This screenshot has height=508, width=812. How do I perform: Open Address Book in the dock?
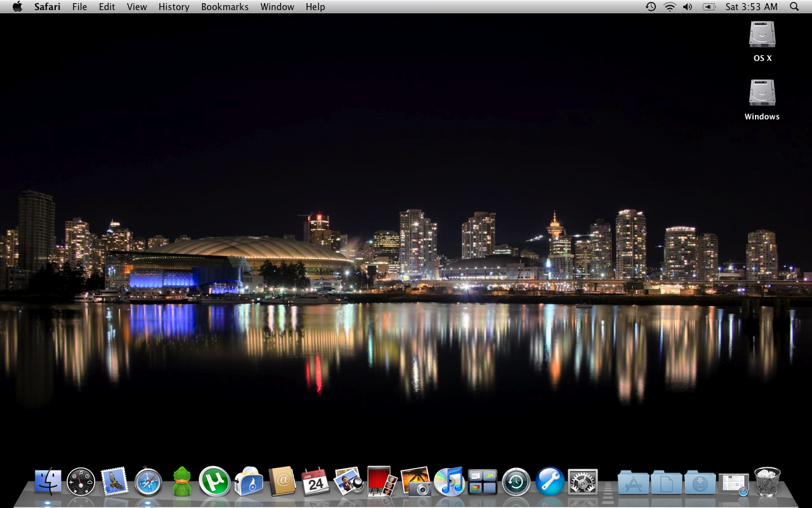point(282,481)
